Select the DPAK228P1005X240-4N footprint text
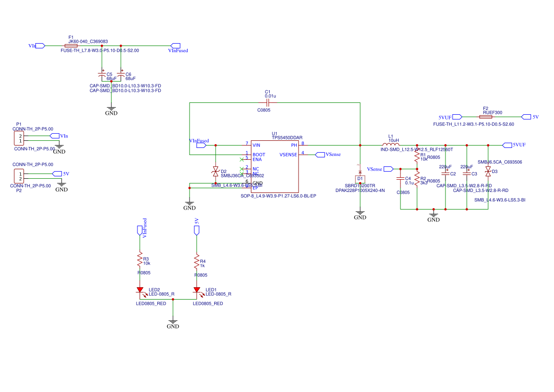554x392 pixels. coord(360,191)
